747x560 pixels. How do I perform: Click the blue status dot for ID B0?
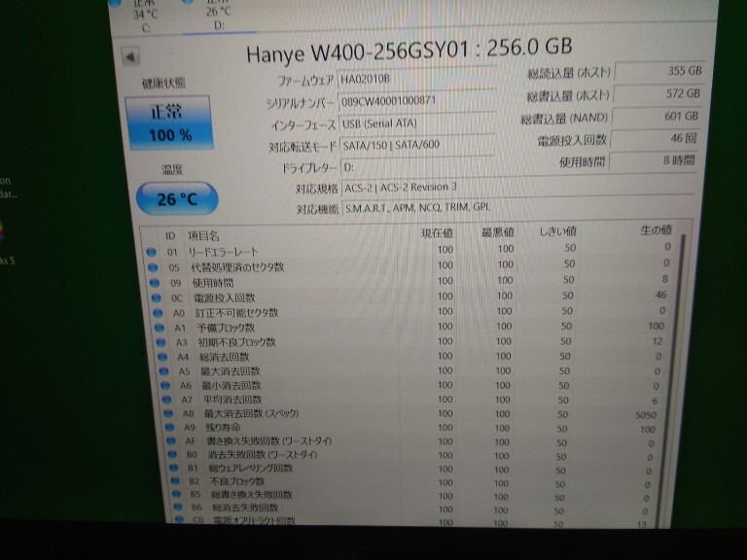tap(172, 454)
